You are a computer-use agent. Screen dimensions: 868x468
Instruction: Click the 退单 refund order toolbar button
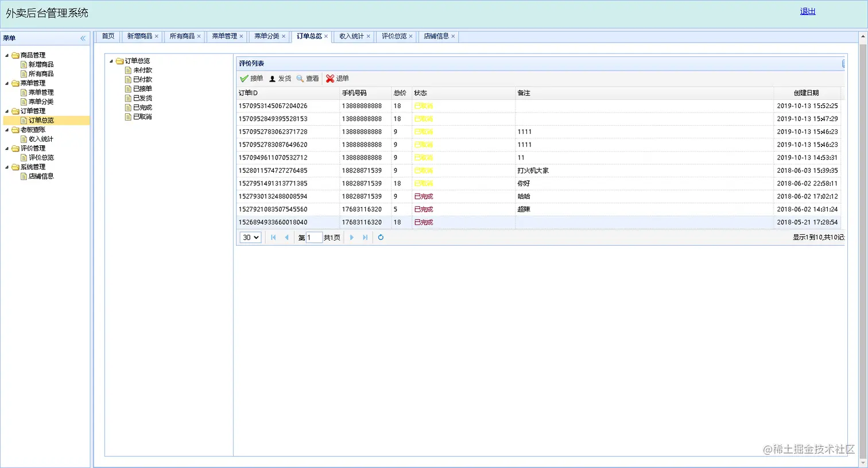(x=338, y=79)
